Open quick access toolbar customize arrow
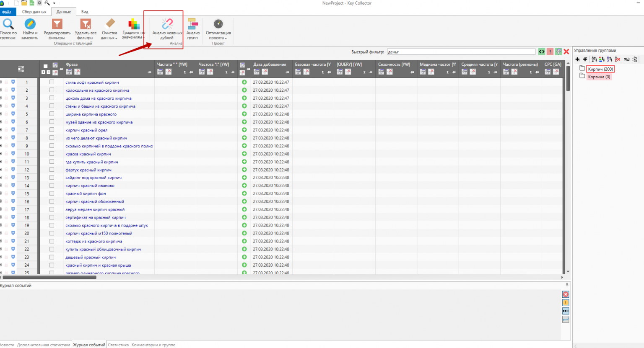Screen dimensions: 644x348 click(54, 3)
